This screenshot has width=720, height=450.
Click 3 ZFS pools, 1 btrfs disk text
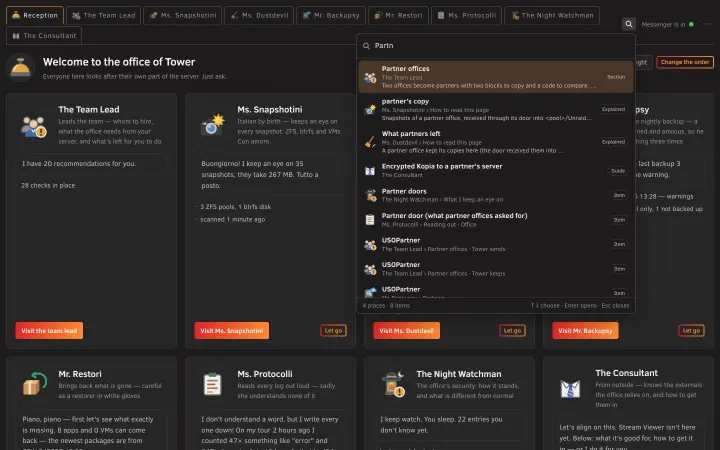236,207
